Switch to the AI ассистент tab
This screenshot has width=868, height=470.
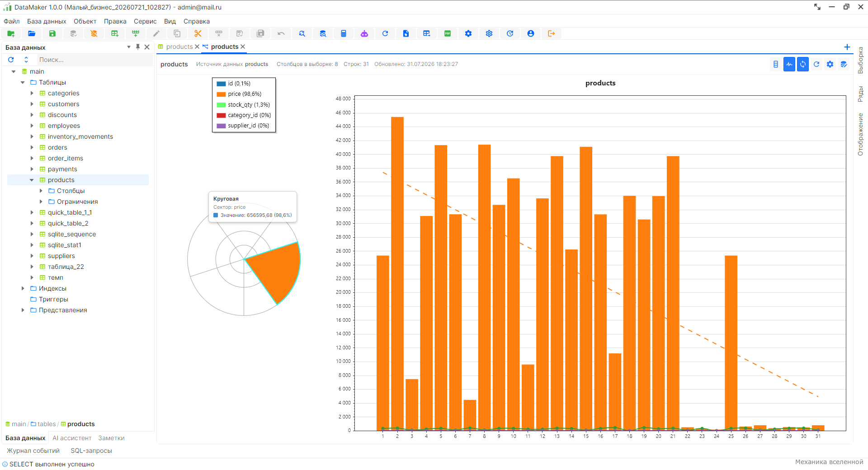click(x=72, y=438)
